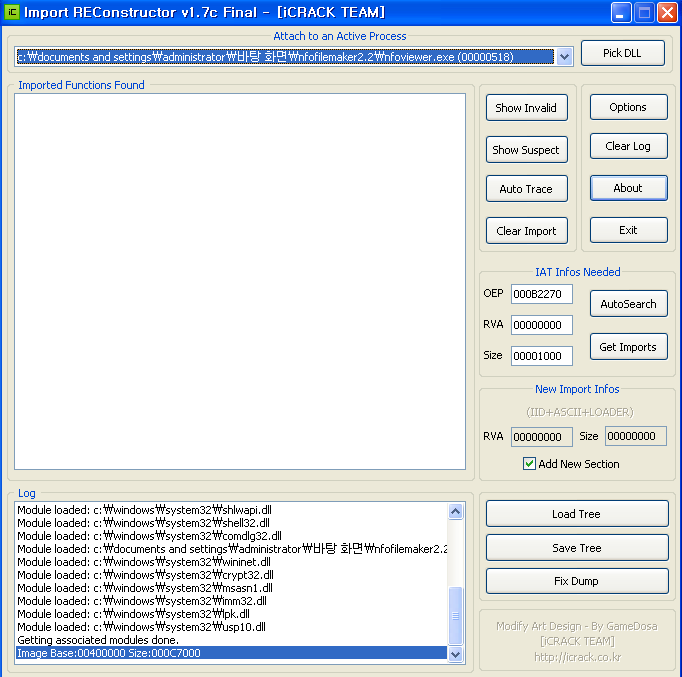
Task: Click the Save Tree button
Action: tap(577, 547)
